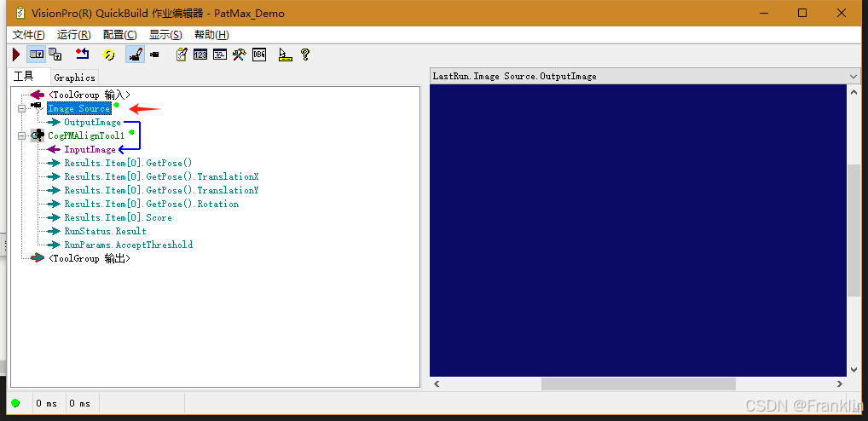Open the 123 posted items icon
The width and height of the screenshot is (868, 421).
200,55
